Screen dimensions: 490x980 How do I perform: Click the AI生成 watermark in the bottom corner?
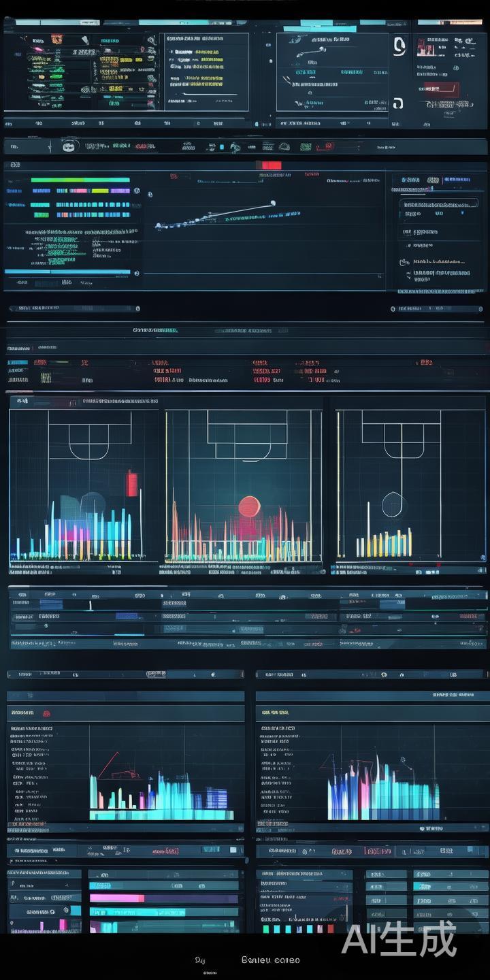(x=399, y=939)
